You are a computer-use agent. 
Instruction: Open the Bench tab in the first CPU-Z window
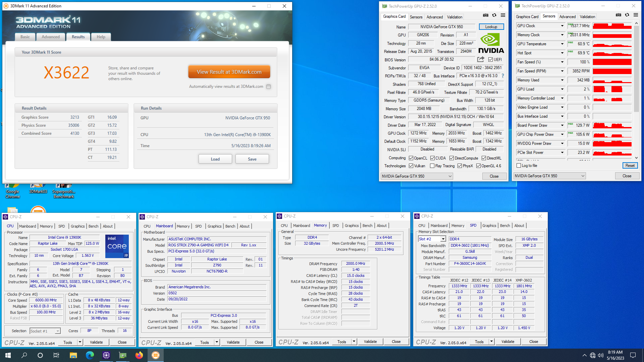93,226
